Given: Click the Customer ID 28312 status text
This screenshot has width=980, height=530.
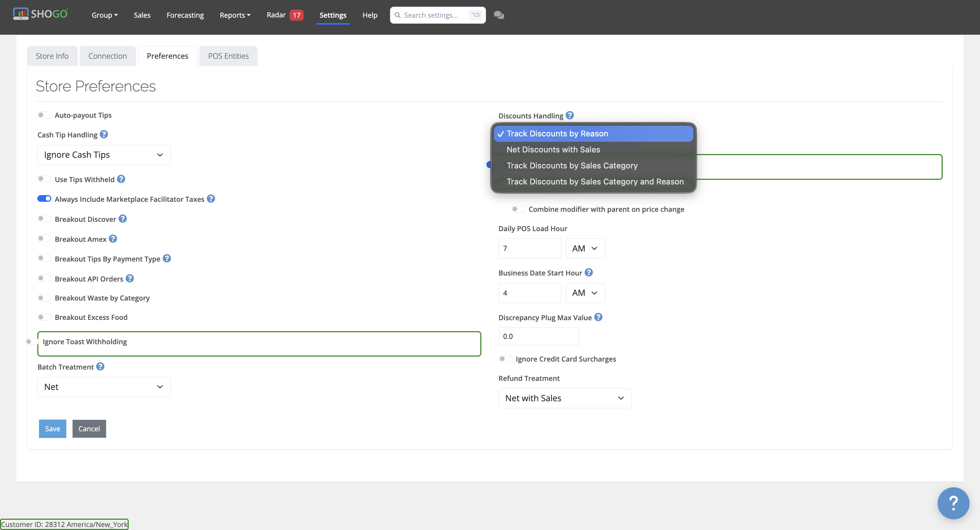Looking at the screenshot, I should 64,524.
